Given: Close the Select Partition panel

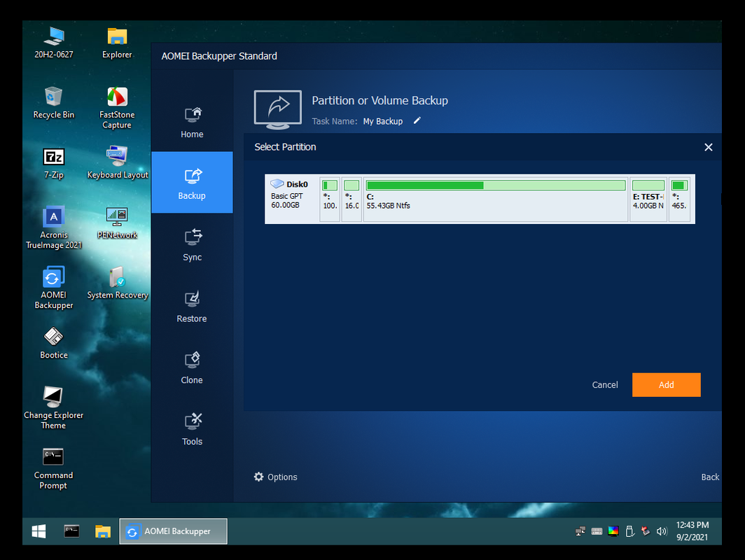Looking at the screenshot, I should coord(709,147).
